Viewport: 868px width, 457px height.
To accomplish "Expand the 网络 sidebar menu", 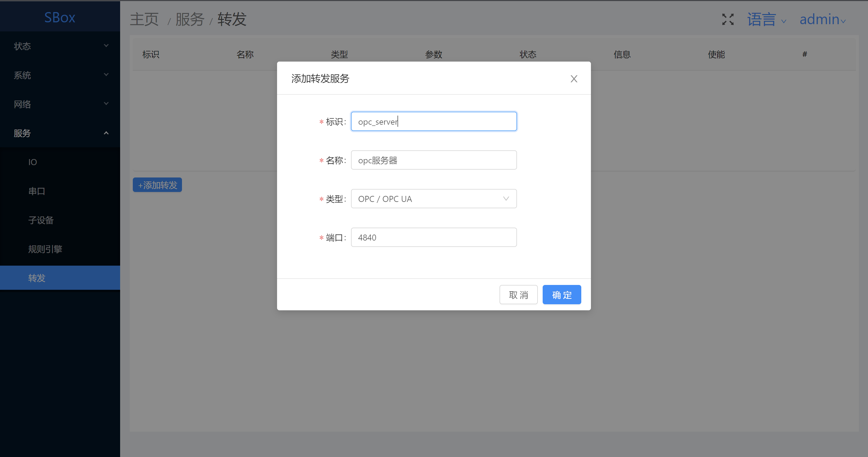I will pyautogui.click(x=60, y=104).
